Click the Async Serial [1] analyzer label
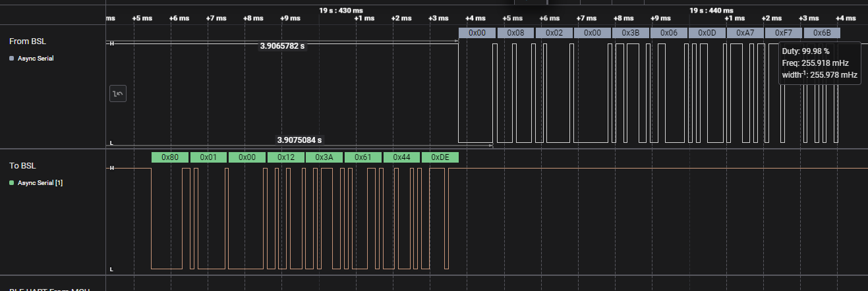This screenshot has width=868, height=291. [x=40, y=182]
